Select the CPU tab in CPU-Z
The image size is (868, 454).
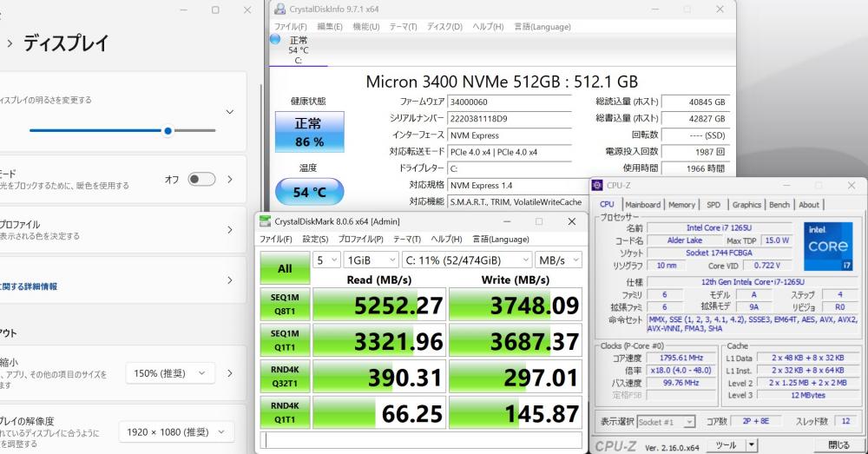tap(607, 204)
